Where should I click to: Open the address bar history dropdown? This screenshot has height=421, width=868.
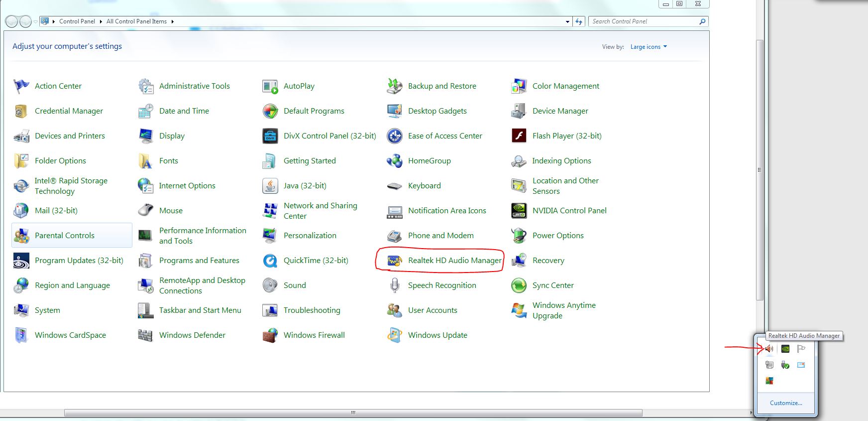[567, 21]
